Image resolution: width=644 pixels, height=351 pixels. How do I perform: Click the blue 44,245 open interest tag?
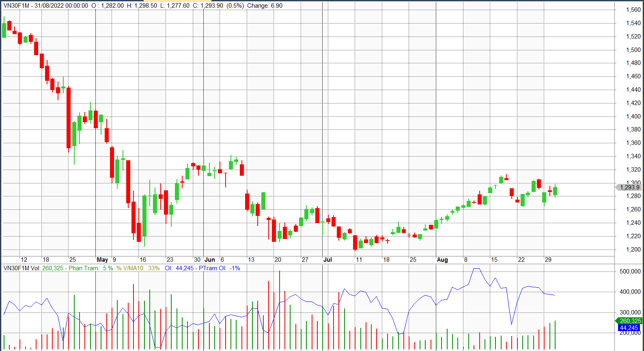pyautogui.click(x=629, y=328)
